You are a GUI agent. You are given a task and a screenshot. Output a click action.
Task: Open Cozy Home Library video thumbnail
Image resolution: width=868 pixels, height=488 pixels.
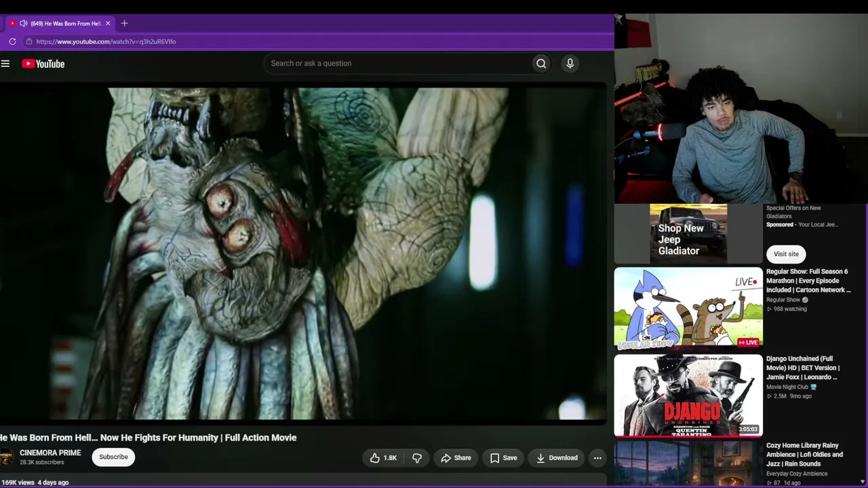(688, 464)
